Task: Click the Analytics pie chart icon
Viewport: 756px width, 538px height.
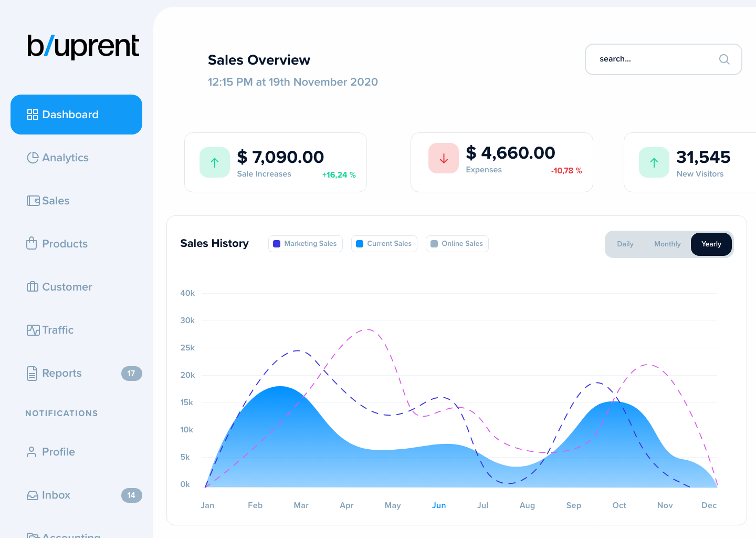Action: click(33, 158)
